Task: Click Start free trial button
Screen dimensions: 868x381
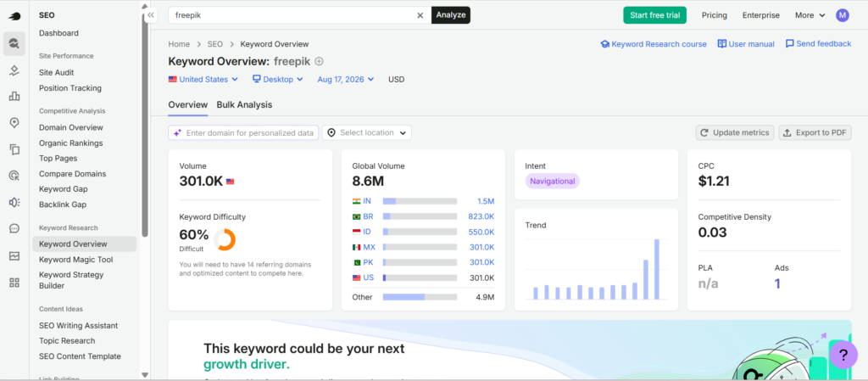Action: [655, 15]
